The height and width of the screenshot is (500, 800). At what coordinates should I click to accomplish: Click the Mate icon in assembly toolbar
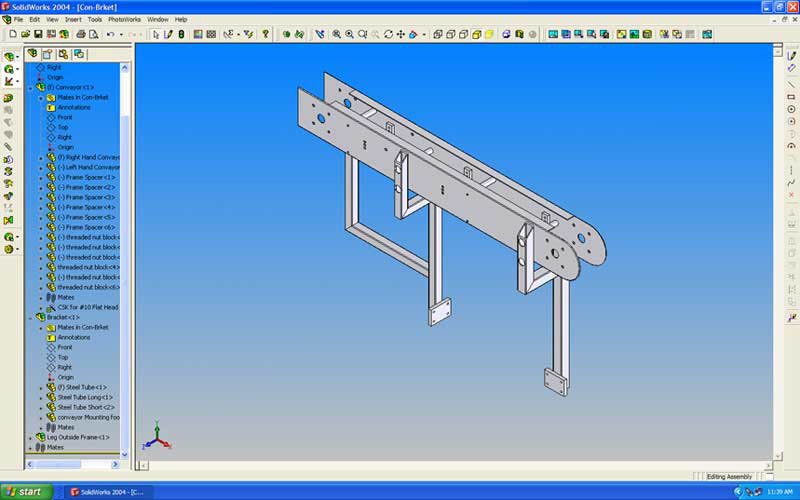click(8, 147)
